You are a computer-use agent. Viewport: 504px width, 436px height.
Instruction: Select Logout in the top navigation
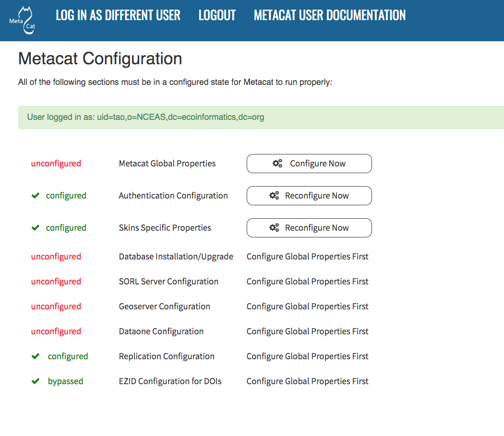(x=217, y=15)
